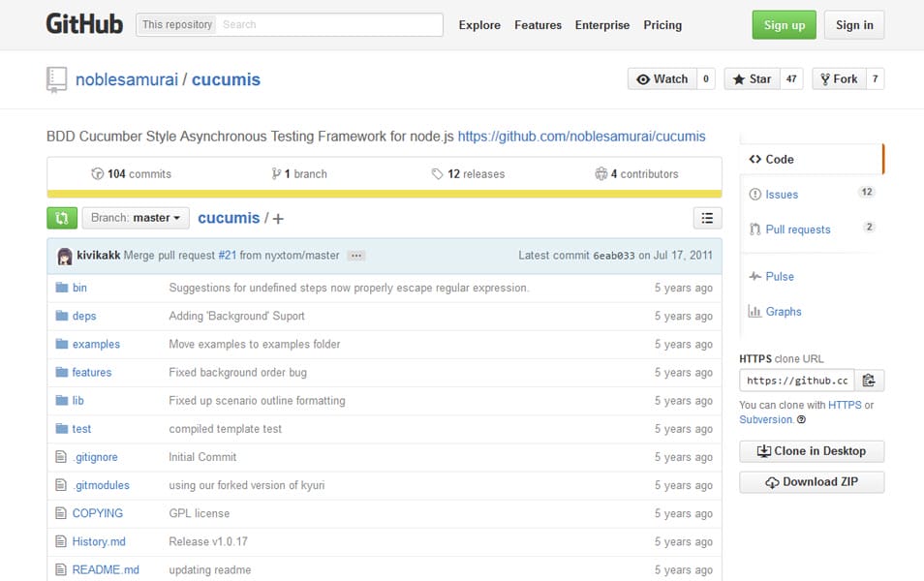The image size is (924, 581).
Task: Click the GitHub logo
Action: (84, 24)
